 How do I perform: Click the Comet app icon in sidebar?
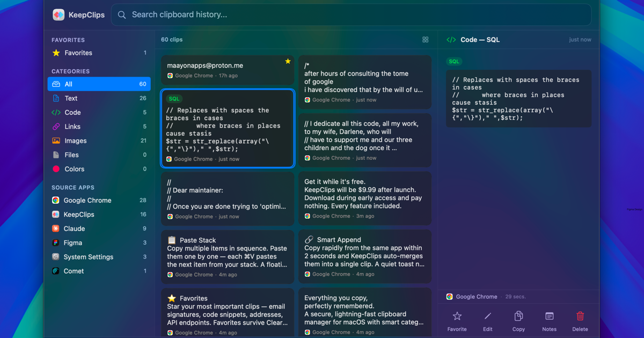pyautogui.click(x=56, y=271)
